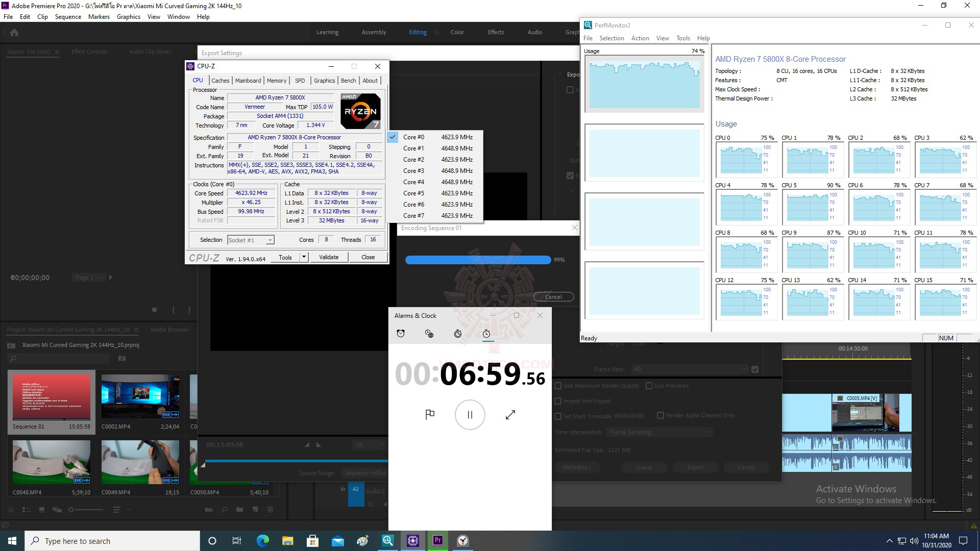Open Microsoft Edge from the taskbar
This screenshot has height=551, width=980.
pyautogui.click(x=262, y=541)
